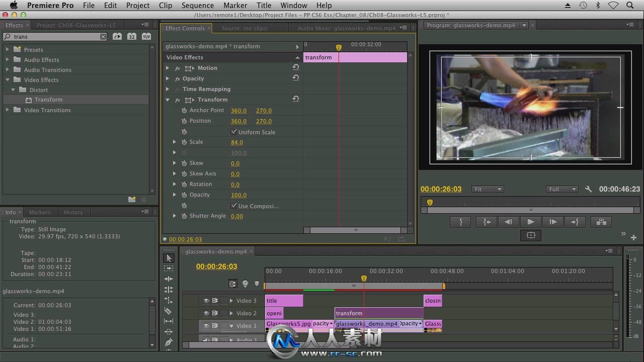Click the Add Marker icon in timeline header
This screenshot has width=644, height=362.
click(x=257, y=284)
